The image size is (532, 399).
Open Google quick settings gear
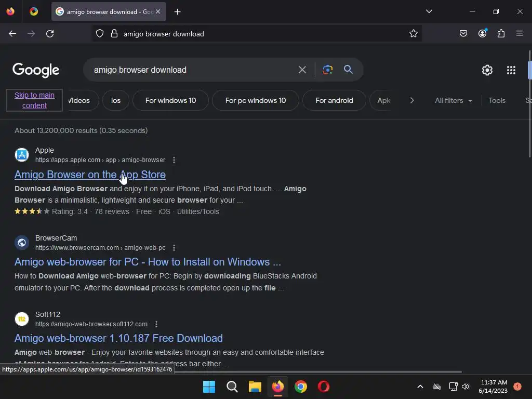pyautogui.click(x=487, y=70)
